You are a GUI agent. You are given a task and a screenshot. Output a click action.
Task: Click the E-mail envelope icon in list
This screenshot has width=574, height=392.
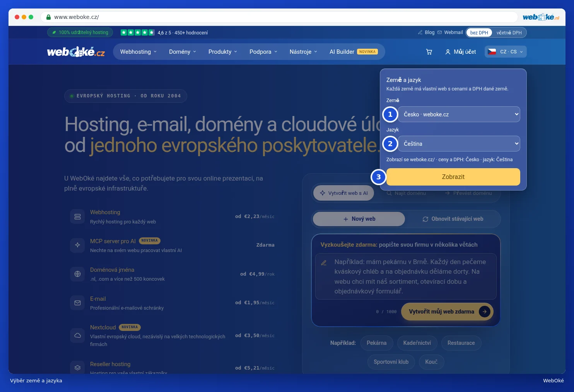[x=77, y=303]
